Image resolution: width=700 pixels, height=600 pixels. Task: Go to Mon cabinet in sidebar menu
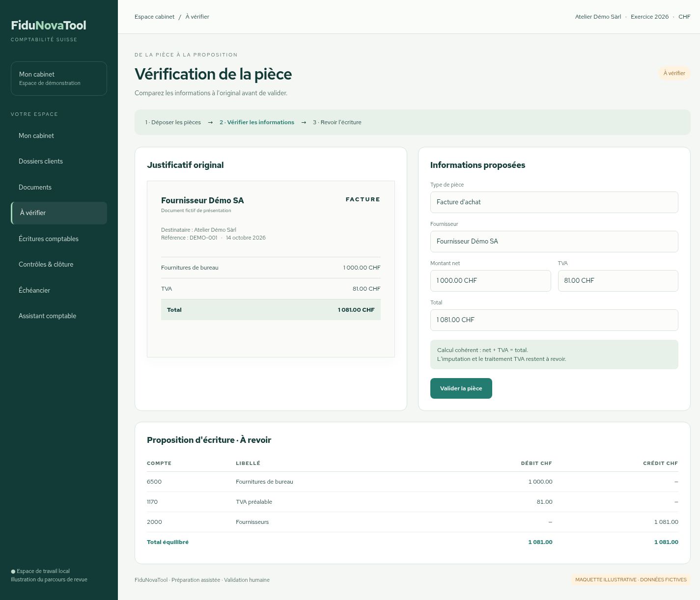pyautogui.click(x=59, y=136)
